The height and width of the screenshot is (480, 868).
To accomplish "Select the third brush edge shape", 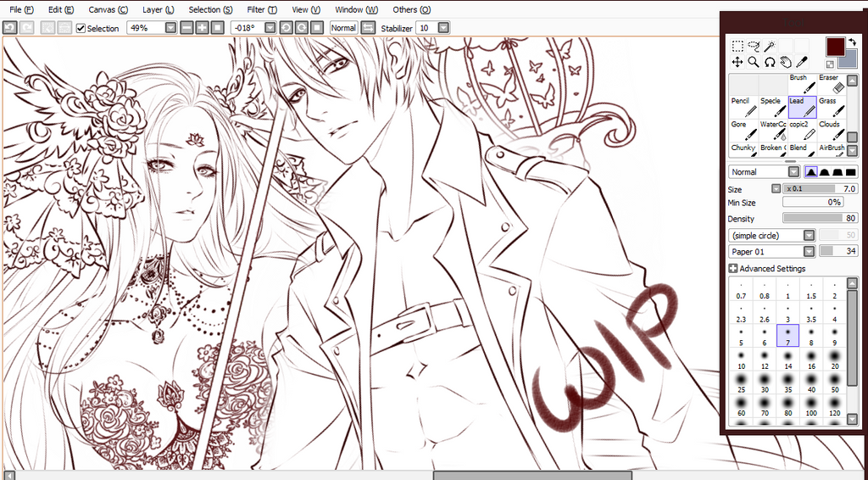I will point(837,172).
